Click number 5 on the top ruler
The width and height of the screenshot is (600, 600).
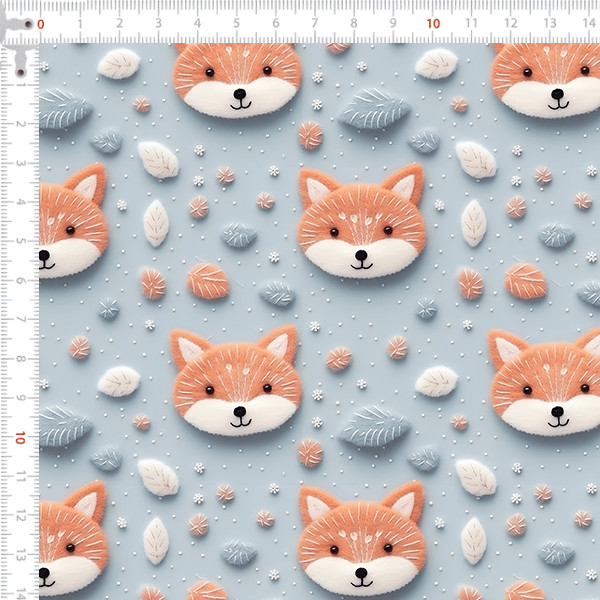point(236,24)
